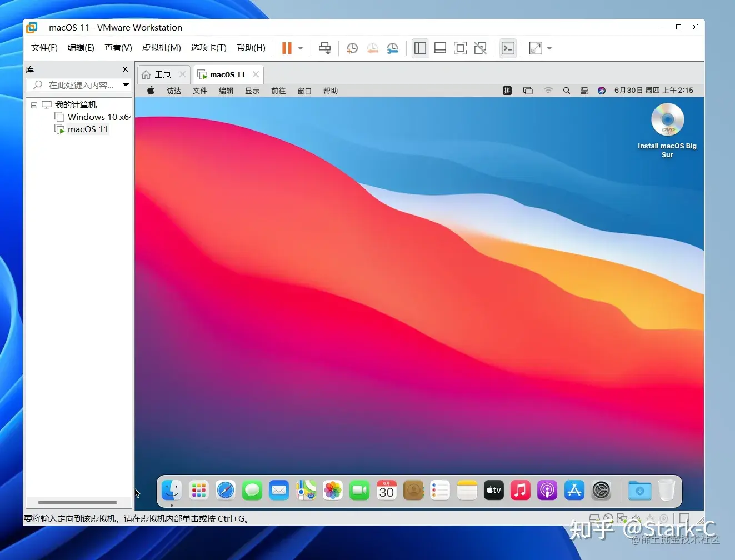Click the library horizontal scrollbar
Screen dimensions: 735x560
(x=77, y=502)
